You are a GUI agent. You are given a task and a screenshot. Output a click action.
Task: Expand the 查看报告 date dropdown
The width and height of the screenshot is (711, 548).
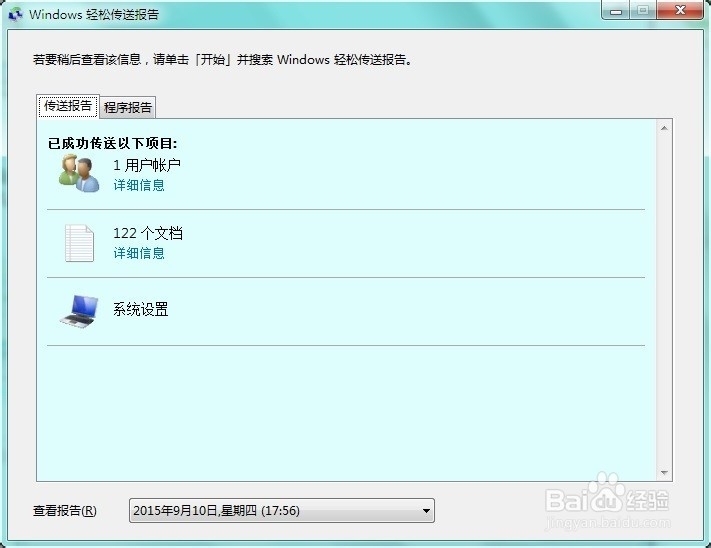(282, 510)
